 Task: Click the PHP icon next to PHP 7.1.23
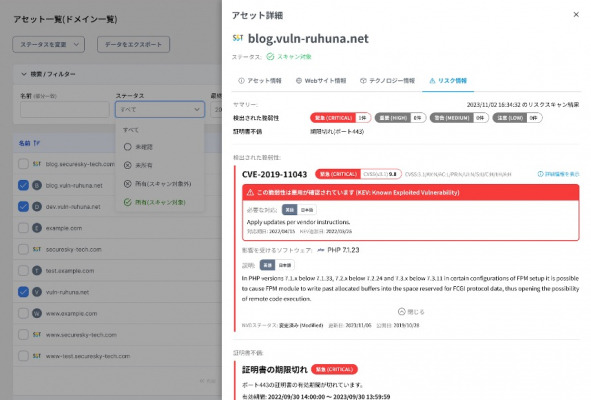(x=321, y=250)
